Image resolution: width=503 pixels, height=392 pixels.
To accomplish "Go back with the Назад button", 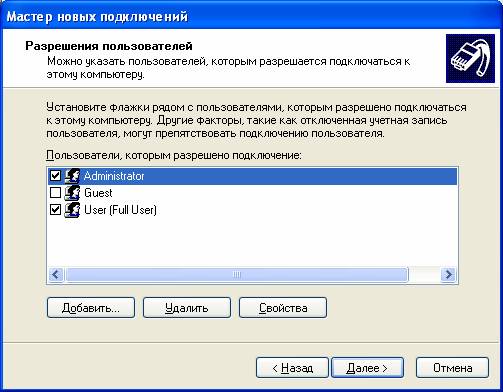I will (x=292, y=368).
